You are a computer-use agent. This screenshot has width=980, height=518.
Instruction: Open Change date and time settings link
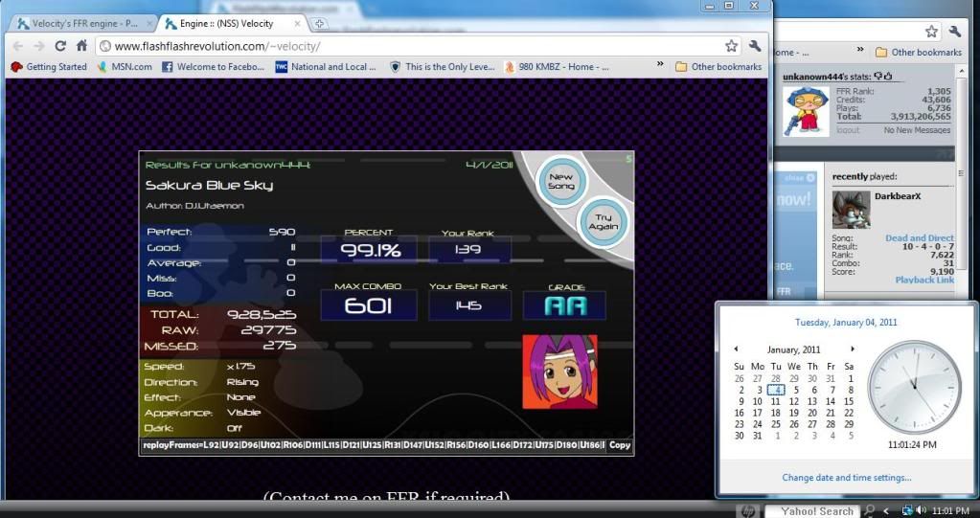(x=846, y=478)
